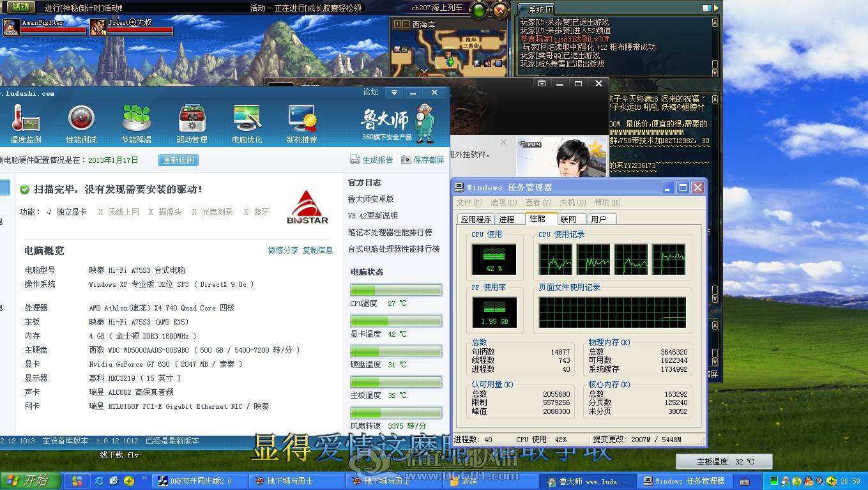Click the CPU温度 status bar
The width and height of the screenshot is (868, 490).
[396, 290]
